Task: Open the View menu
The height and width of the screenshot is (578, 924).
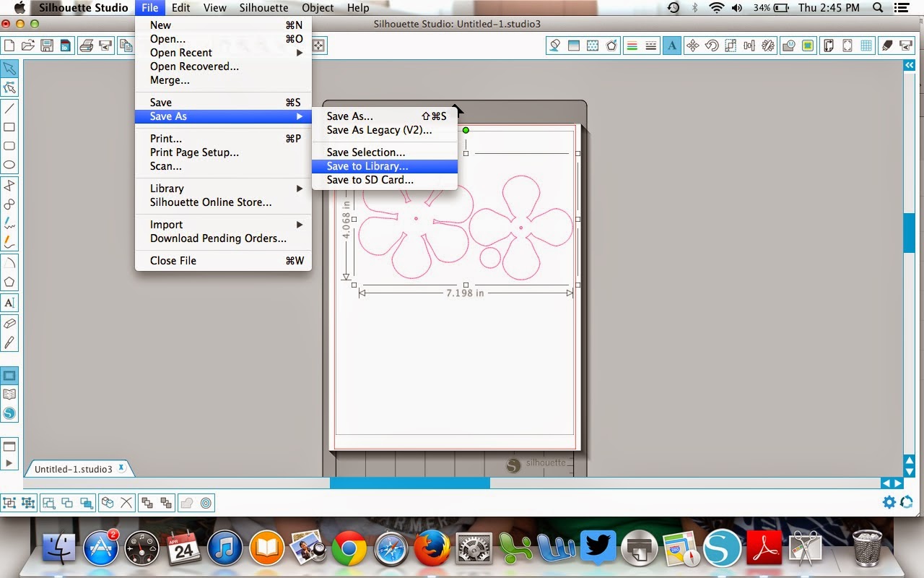Action: point(215,8)
